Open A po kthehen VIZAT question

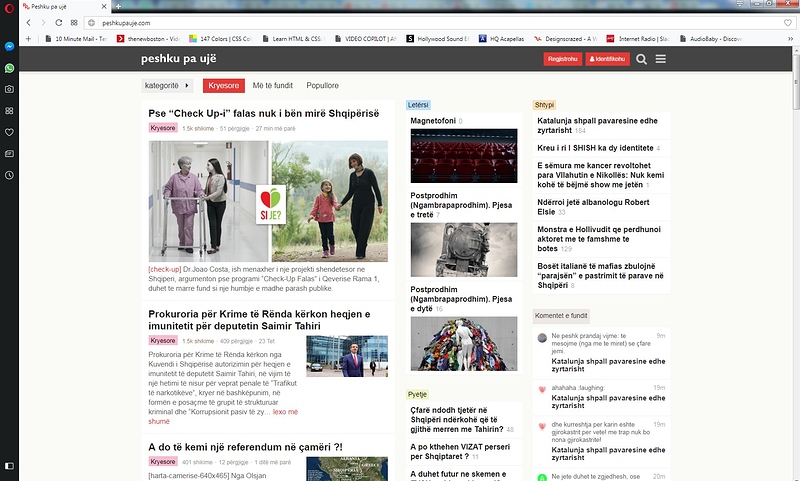click(x=460, y=451)
